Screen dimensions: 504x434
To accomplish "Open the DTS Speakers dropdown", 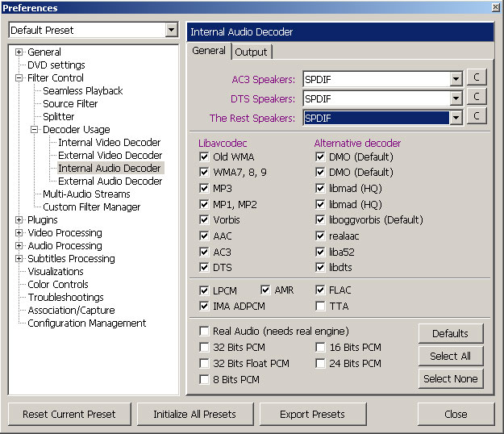I will 456,98.
